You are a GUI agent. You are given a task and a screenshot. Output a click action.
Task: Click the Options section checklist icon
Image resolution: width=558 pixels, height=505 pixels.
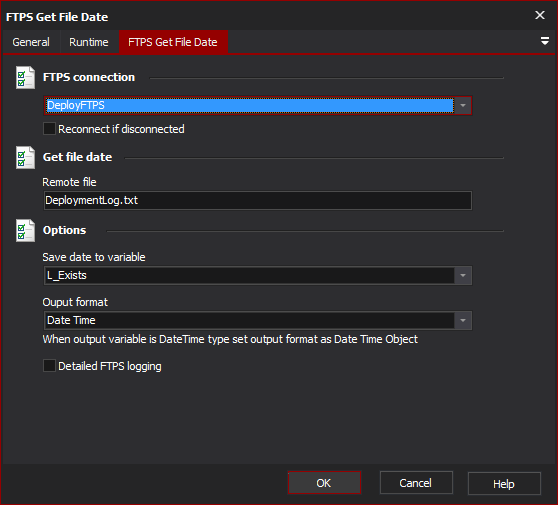[25, 231]
